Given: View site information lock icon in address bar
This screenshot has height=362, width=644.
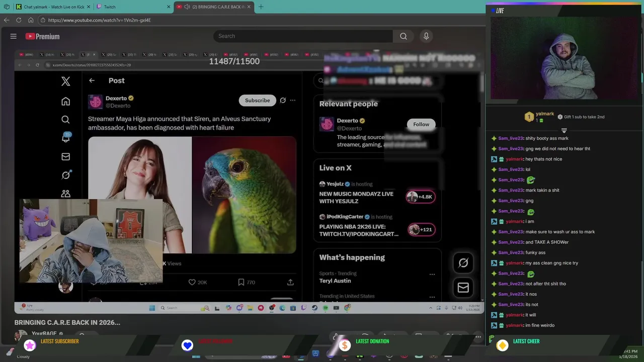Looking at the screenshot, I should point(43,20).
